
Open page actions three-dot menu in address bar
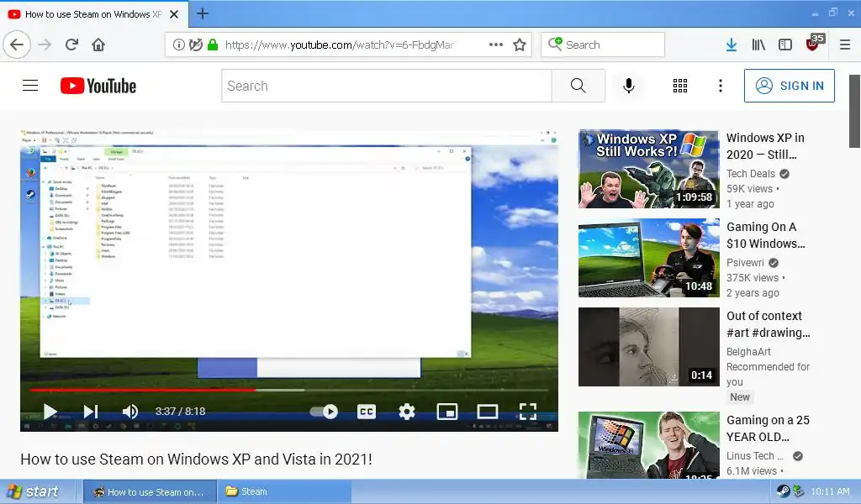click(496, 45)
